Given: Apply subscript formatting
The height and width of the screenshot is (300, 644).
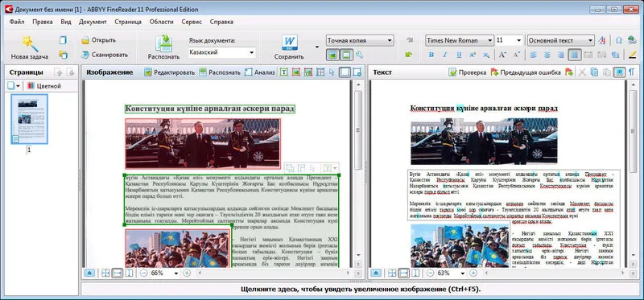Looking at the screenshot, I should pyautogui.click(x=486, y=55).
